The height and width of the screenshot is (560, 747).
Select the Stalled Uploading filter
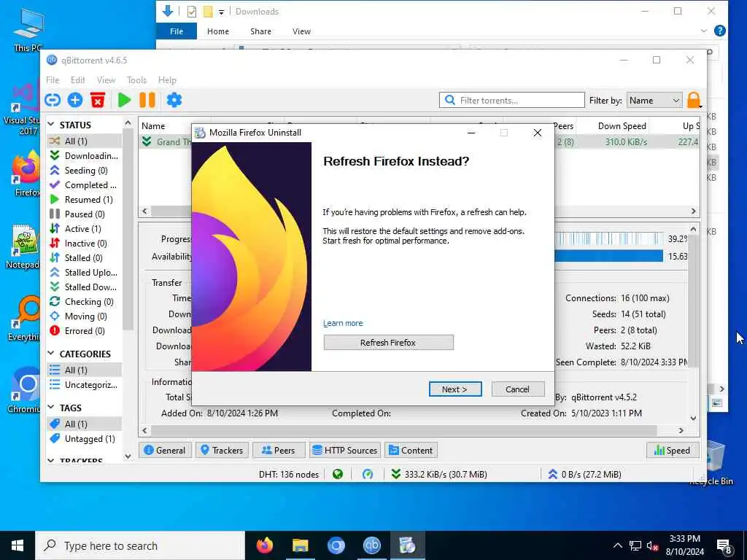click(x=85, y=273)
